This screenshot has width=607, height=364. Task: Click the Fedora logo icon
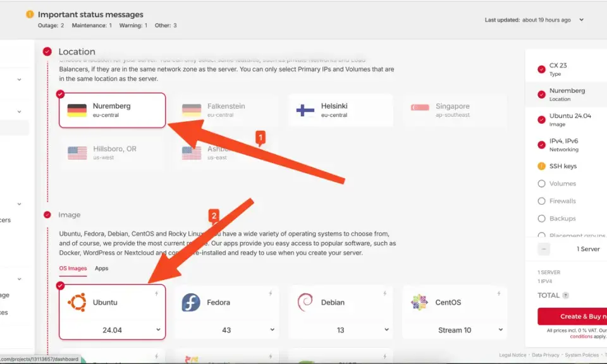coord(191,302)
